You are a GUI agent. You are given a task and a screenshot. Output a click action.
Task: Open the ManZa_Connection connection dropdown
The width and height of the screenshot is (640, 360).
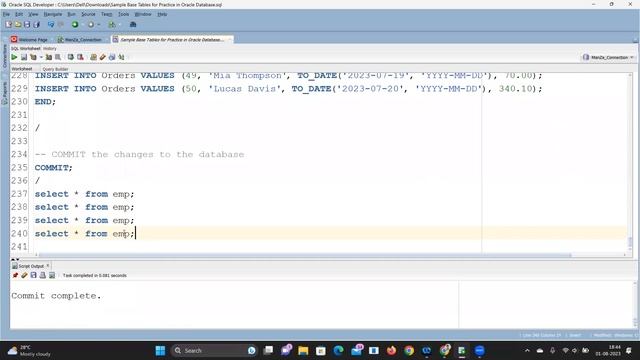pyautogui.click(x=608, y=58)
